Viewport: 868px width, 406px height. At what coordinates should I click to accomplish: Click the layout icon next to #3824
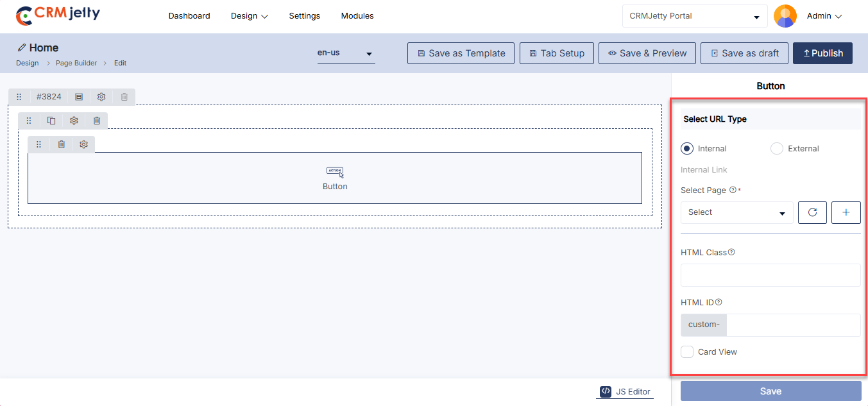[79, 97]
